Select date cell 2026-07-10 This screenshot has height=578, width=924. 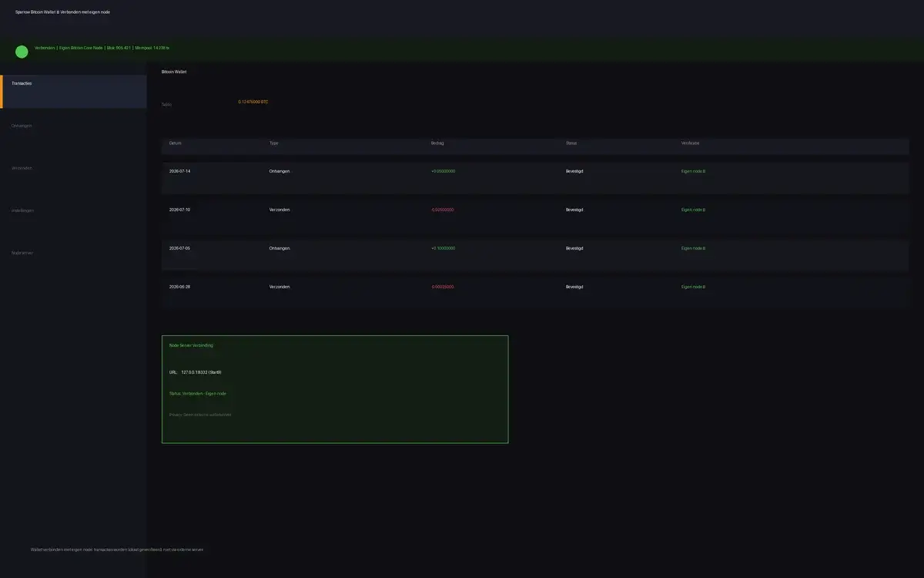179,210
